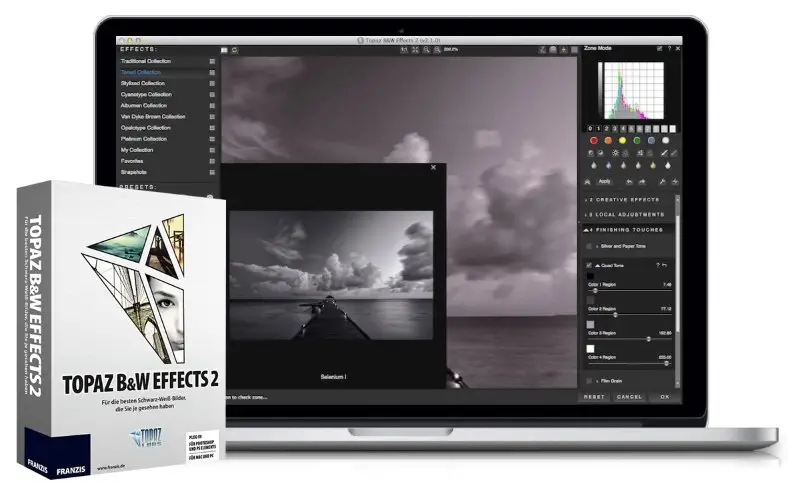Open the Cyanotype Collection
Screen dimensions: 800x490
[x=146, y=94]
